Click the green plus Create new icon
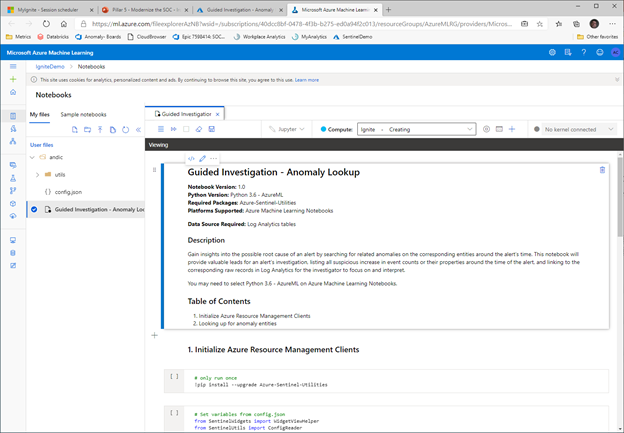Image resolution: width=624 pixels, height=433 pixels. tap(13, 79)
